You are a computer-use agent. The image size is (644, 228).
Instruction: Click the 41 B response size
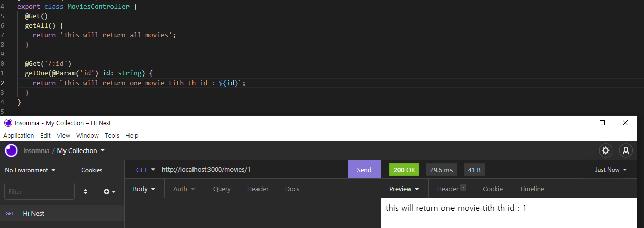click(474, 170)
